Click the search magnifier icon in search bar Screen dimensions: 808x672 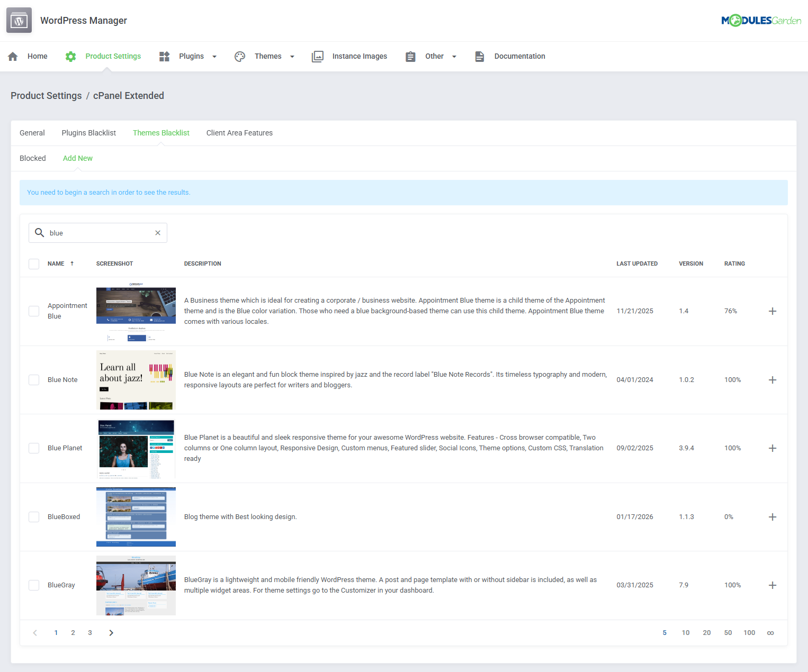point(39,233)
